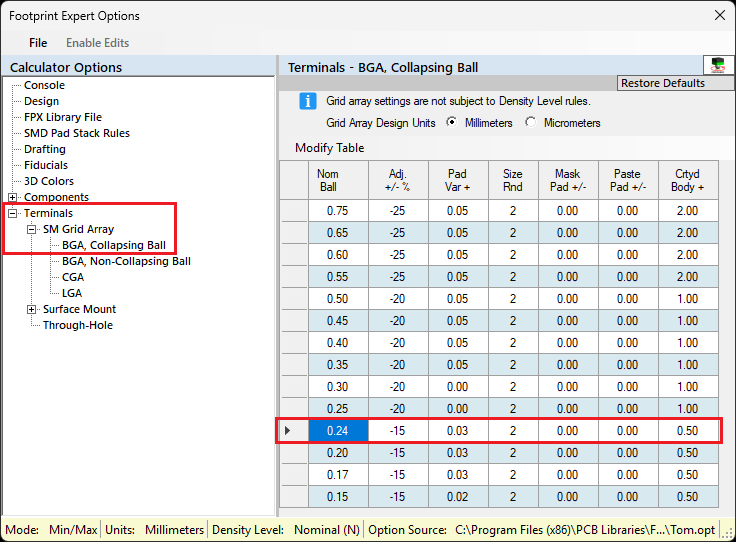Image resolution: width=736 pixels, height=542 pixels.
Task: Click the Crtyd Body + column header
Action: coord(687,180)
